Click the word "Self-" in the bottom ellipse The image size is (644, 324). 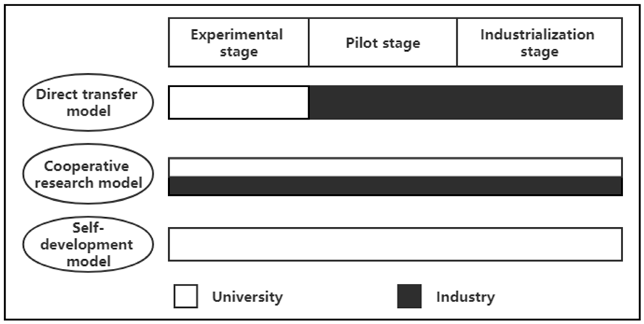click(88, 228)
